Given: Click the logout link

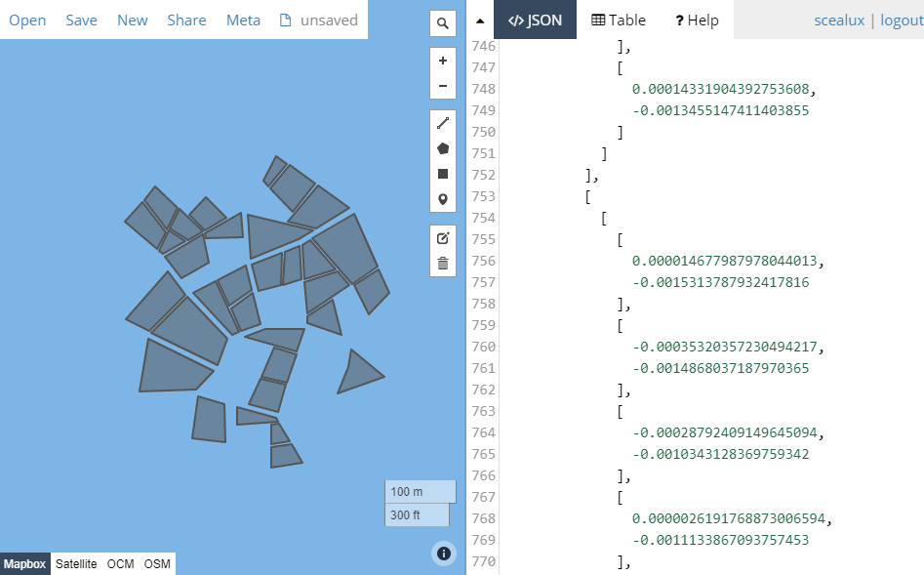Looking at the screenshot, I should pos(902,21).
